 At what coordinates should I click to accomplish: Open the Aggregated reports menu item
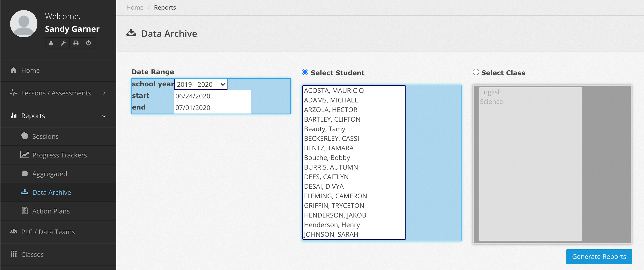pyautogui.click(x=50, y=174)
